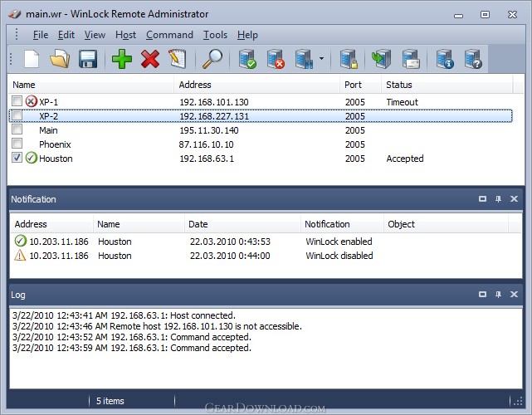Edit host with the notepad pencil icon

(178, 59)
